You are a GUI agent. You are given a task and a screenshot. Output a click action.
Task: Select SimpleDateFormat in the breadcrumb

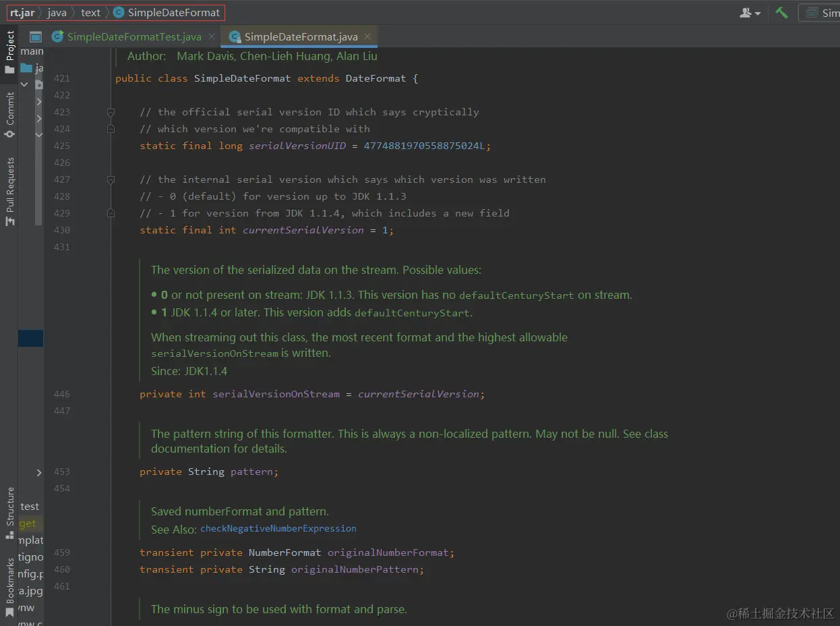point(173,12)
